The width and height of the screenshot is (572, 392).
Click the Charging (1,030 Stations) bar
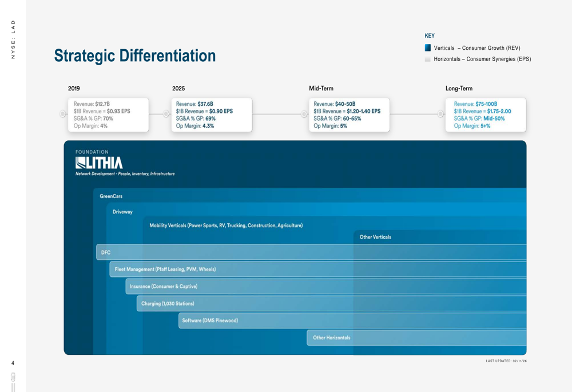(332, 303)
